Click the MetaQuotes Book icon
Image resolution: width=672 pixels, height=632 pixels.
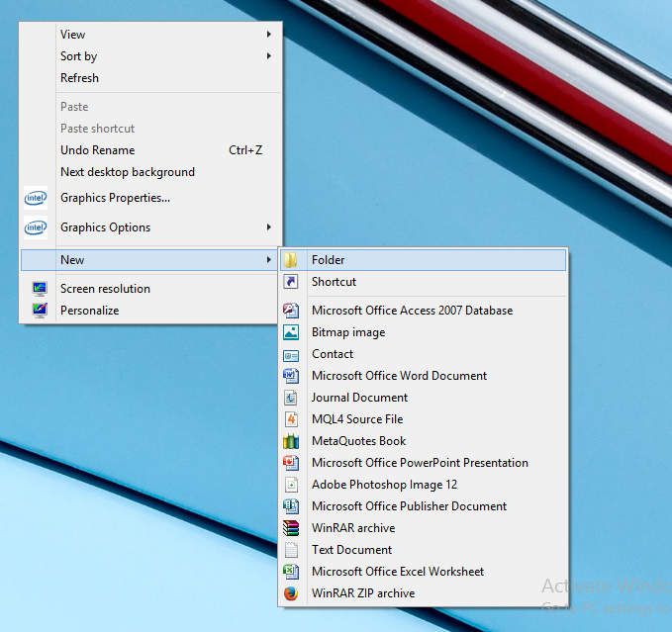(291, 441)
